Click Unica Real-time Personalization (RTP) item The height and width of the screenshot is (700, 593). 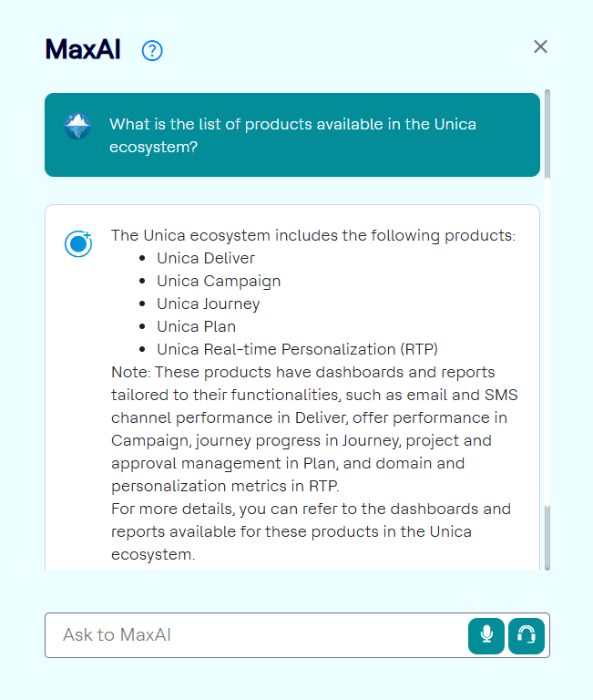click(x=290, y=349)
